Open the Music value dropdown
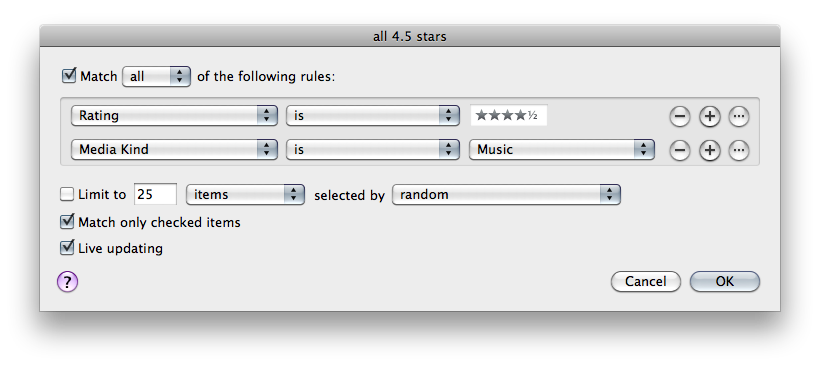Screen dimensions: 820x366 [x=562, y=150]
